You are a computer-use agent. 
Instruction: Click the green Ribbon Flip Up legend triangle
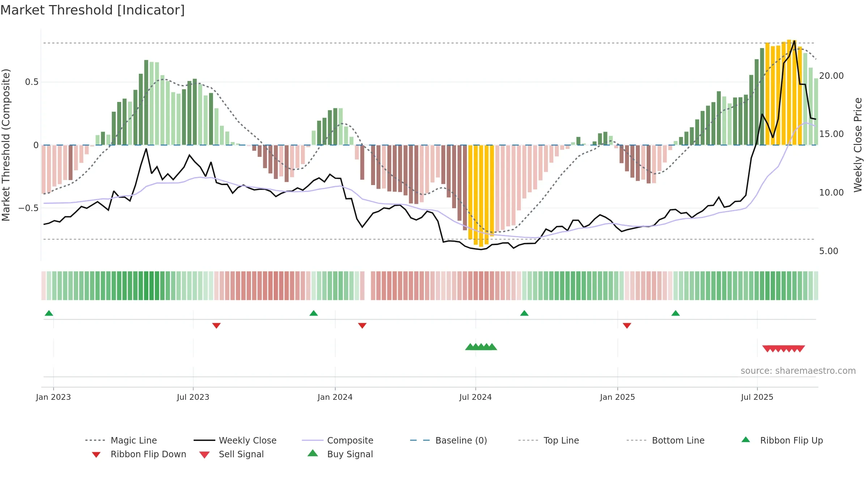click(x=746, y=440)
